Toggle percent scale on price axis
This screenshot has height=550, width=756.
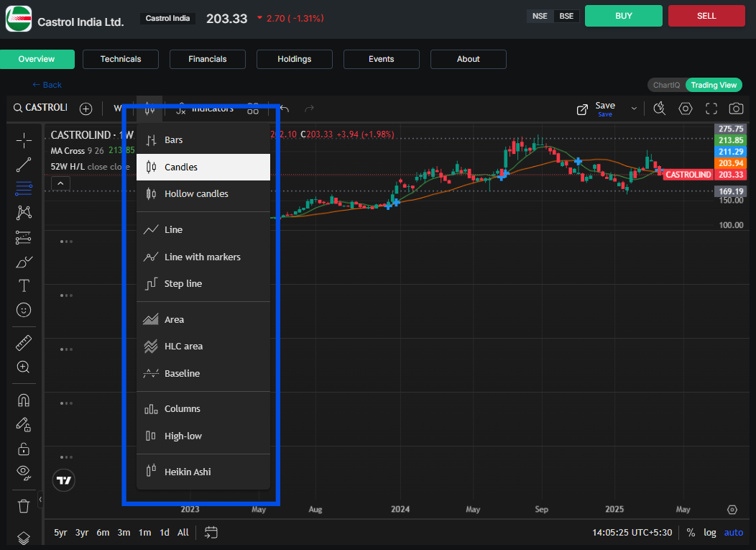coord(691,532)
